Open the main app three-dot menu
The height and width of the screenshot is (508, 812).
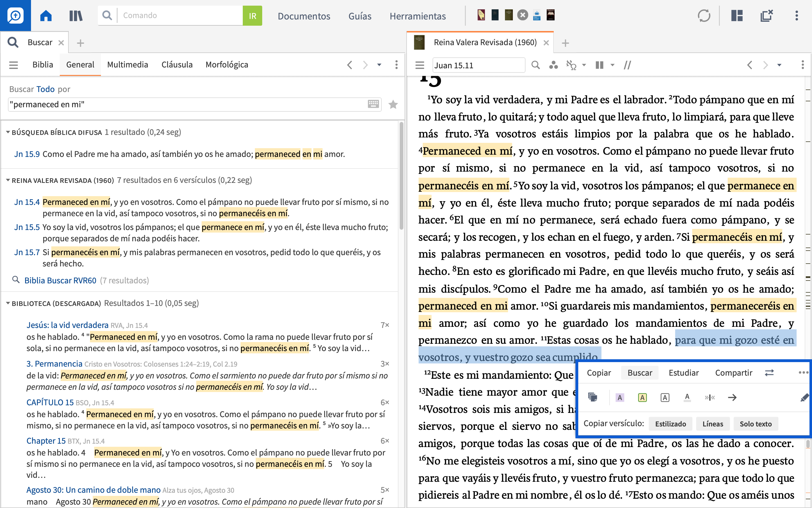coord(796,16)
